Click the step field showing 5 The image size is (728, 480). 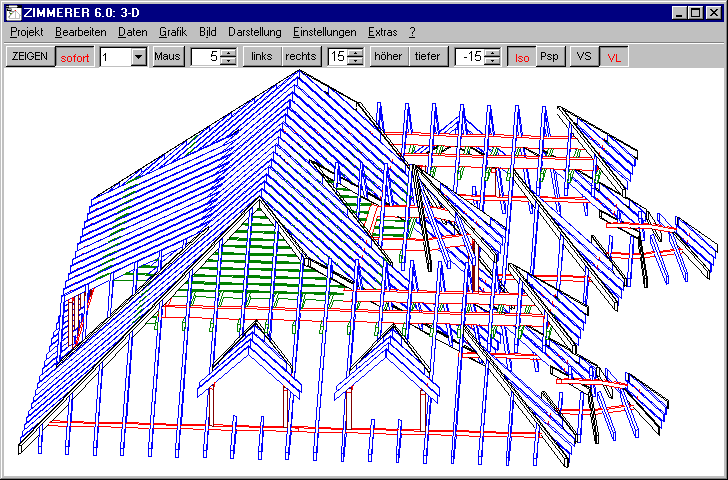pos(206,57)
